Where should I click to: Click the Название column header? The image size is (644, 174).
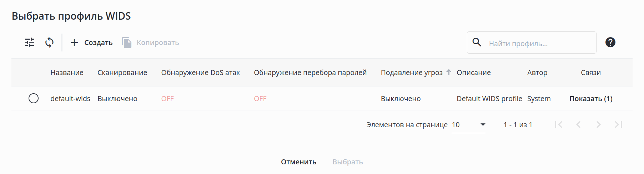67,73
